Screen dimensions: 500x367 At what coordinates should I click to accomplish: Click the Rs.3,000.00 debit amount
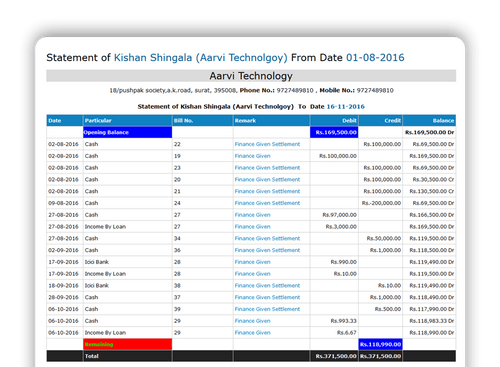(x=341, y=227)
